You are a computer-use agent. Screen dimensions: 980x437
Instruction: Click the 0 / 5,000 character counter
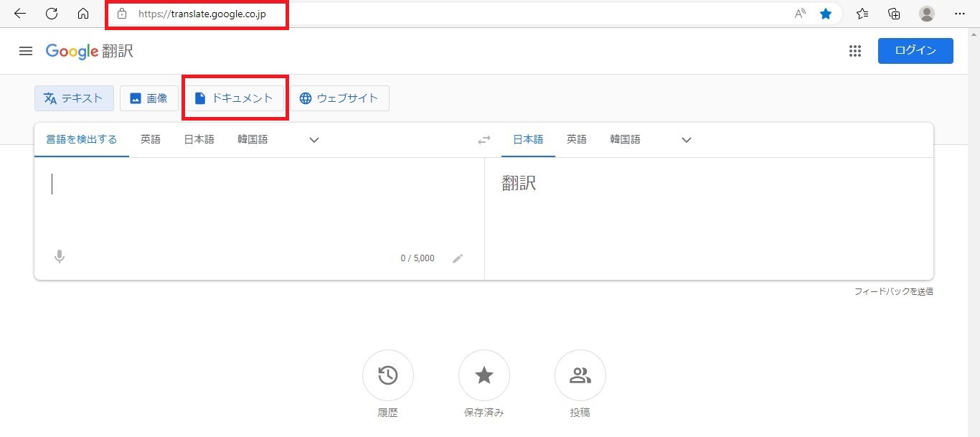click(418, 258)
